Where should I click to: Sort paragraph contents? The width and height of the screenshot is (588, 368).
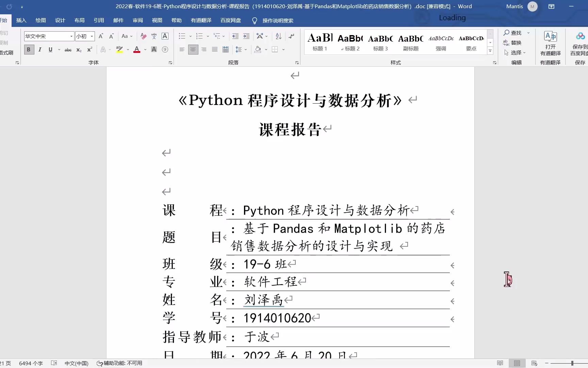278,36
